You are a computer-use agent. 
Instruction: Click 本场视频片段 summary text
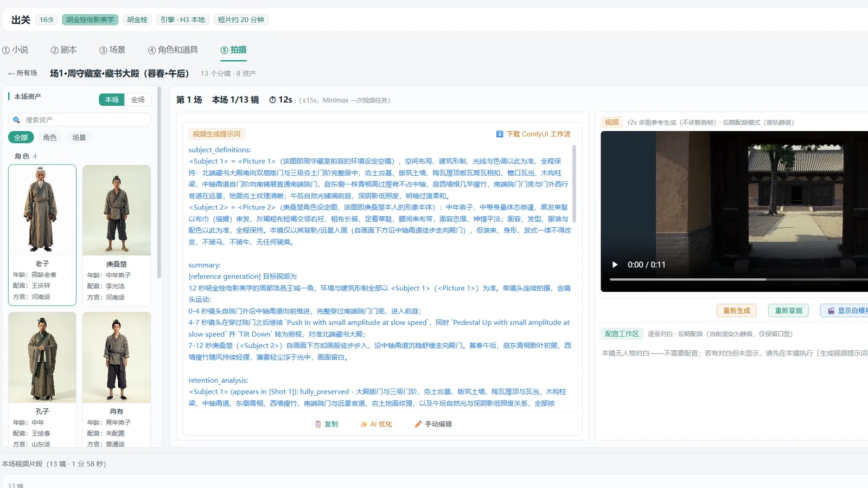coord(54,464)
